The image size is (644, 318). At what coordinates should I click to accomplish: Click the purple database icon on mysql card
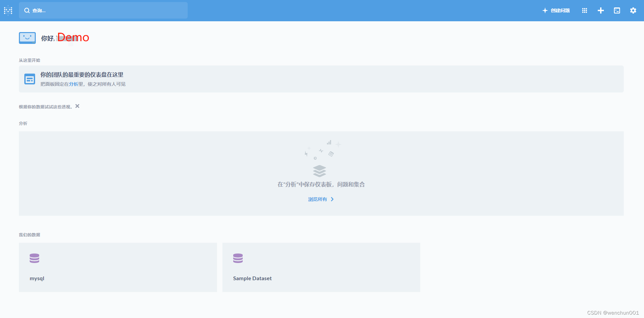(x=35, y=258)
